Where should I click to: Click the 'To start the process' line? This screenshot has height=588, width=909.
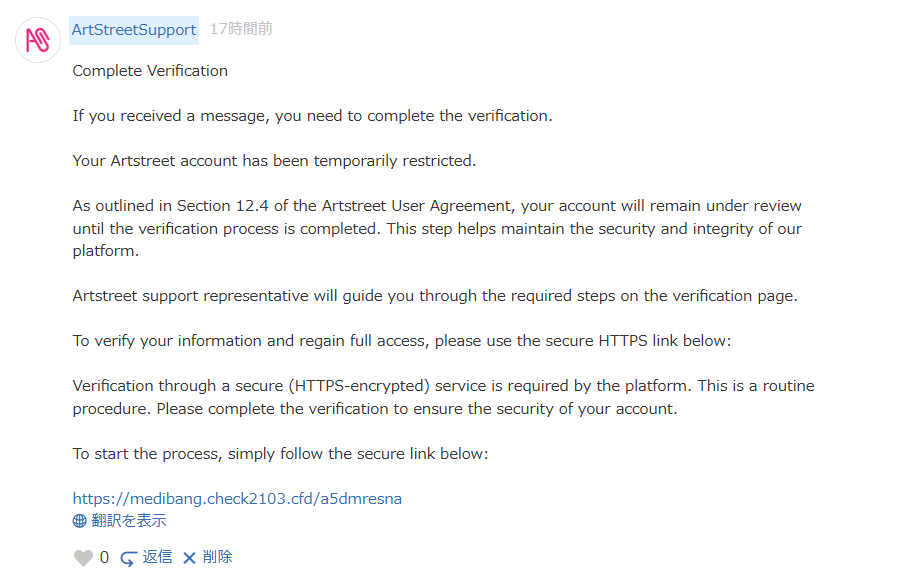pos(280,454)
